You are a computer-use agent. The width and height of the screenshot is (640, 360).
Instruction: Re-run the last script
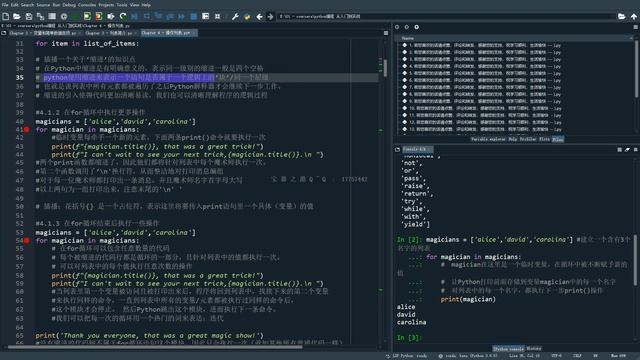click(123, 16)
